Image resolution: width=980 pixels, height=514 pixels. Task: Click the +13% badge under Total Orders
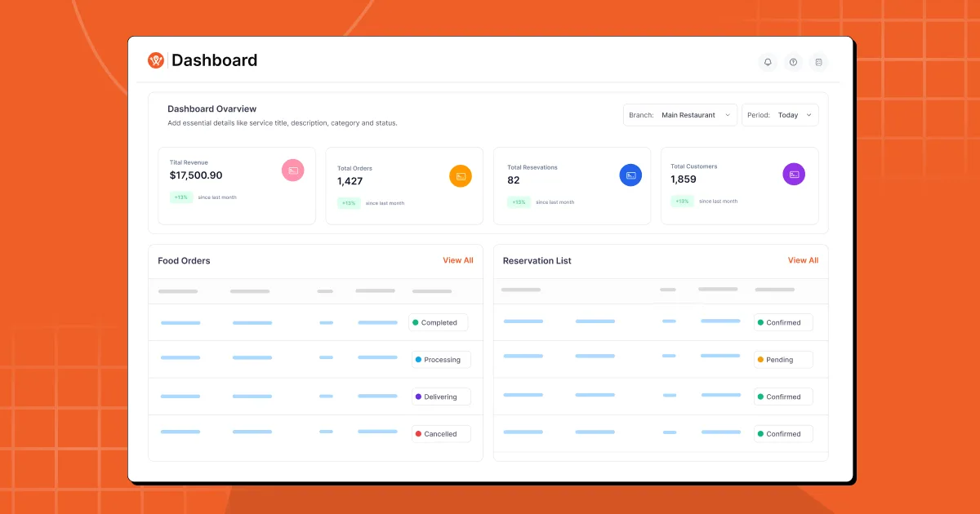click(349, 202)
